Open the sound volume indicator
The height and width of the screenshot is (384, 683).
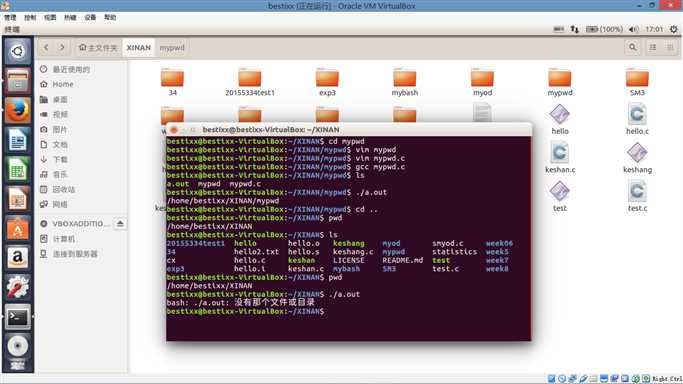coord(633,29)
